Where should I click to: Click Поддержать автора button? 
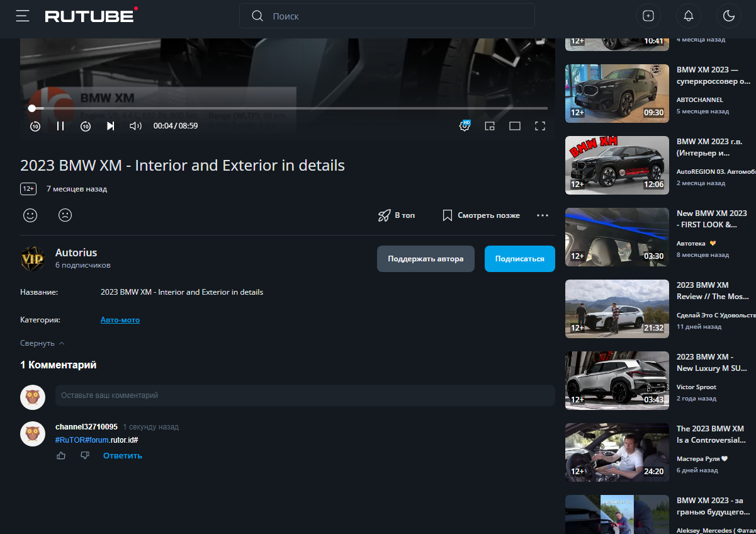[x=426, y=259]
